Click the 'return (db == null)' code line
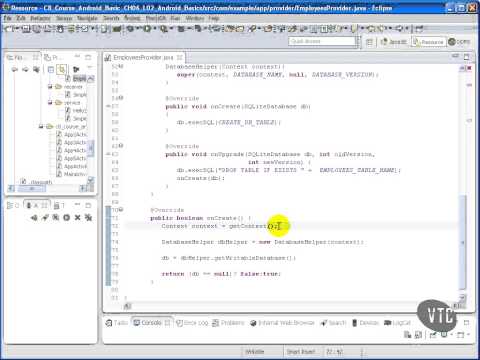480x360 pixels. pyautogui.click(x=221, y=274)
